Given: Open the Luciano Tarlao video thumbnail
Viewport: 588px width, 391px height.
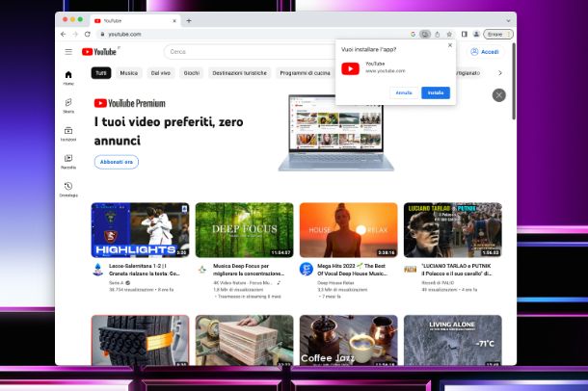Looking at the screenshot, I should pos(453,230).
